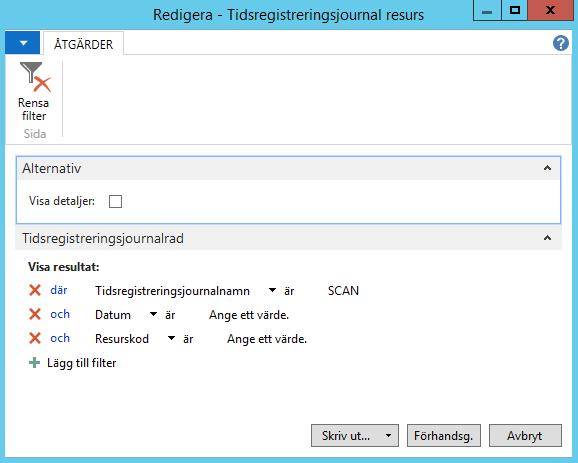Click the Avbryt button
578x463 pixels.
click(525, 436)
